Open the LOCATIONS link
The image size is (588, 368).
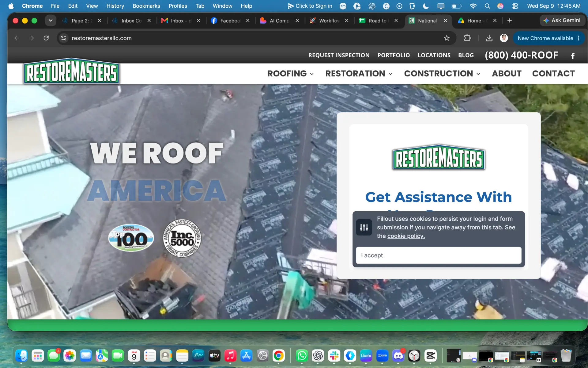click(434, 56)
